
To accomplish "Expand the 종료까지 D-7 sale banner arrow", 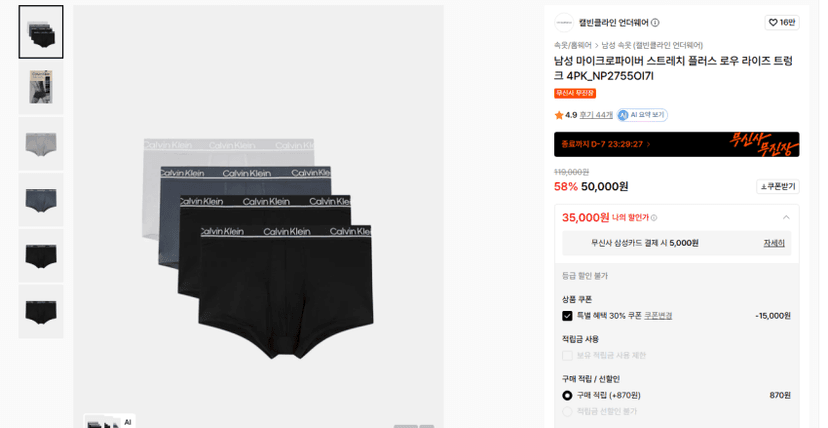I will [648, 144].
